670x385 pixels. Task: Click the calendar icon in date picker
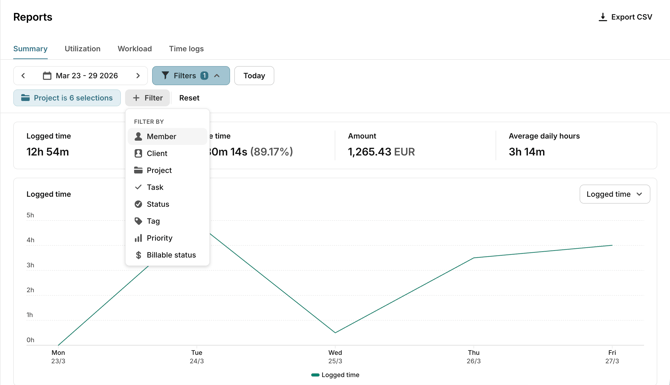point(47,76)
